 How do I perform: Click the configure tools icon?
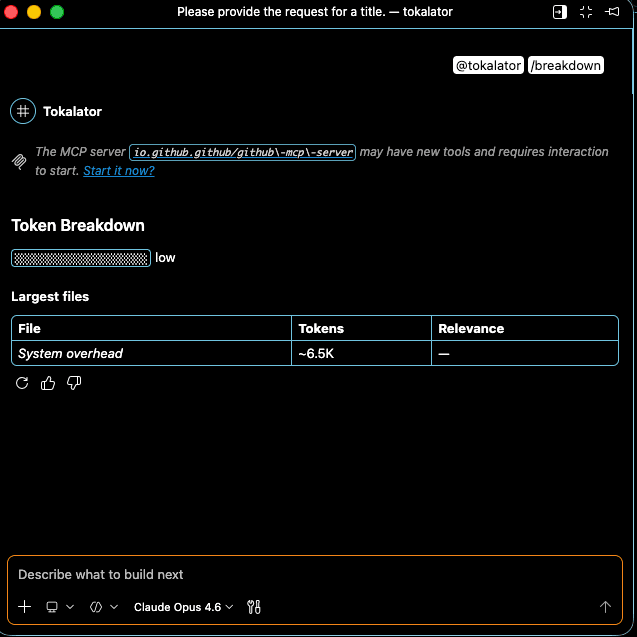pos(254,607)
